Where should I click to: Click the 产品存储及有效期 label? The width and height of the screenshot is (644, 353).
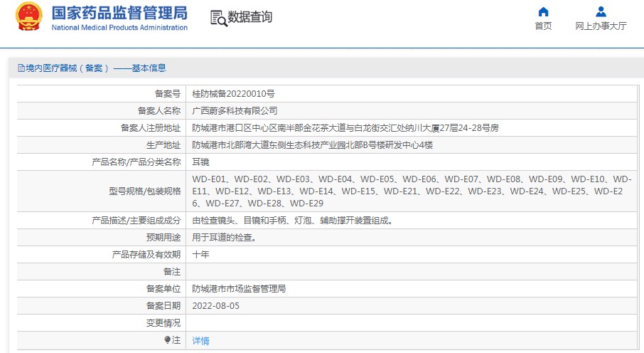[x=146, y=255]
